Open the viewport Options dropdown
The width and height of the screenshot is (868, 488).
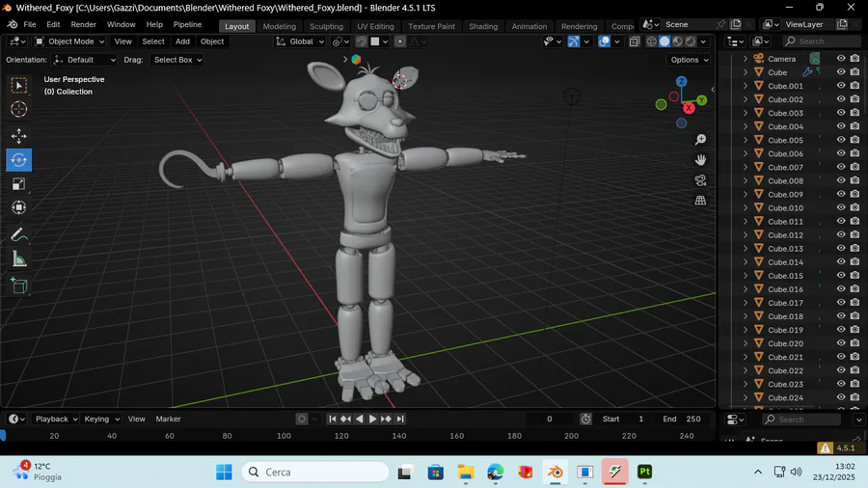(x=690, y=60)
